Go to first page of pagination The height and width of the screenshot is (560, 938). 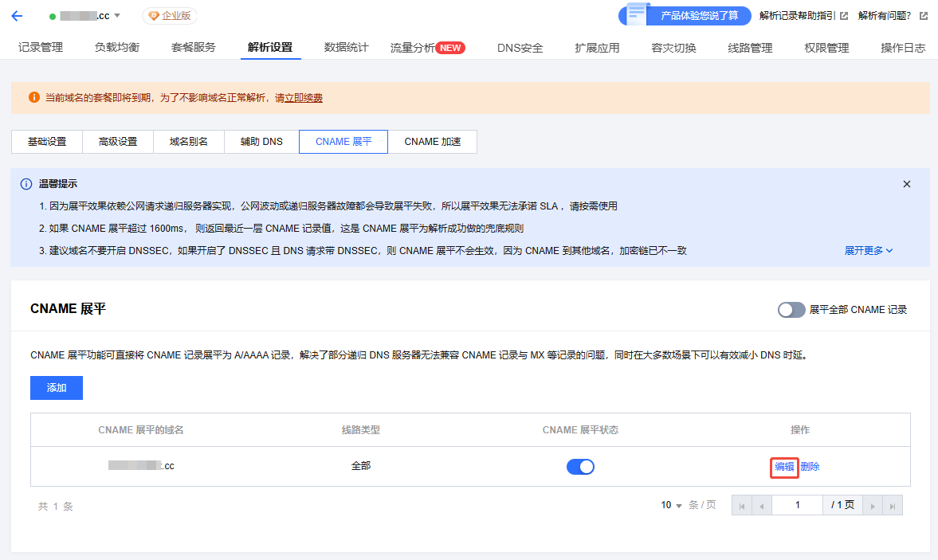[741, 506]
